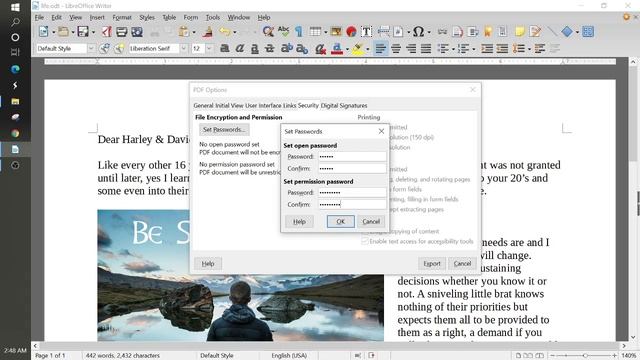Viewport: 640px width, 360px height.
Task: Toggle Formatting Marks paragraph symbol
Action: point(299,31)
